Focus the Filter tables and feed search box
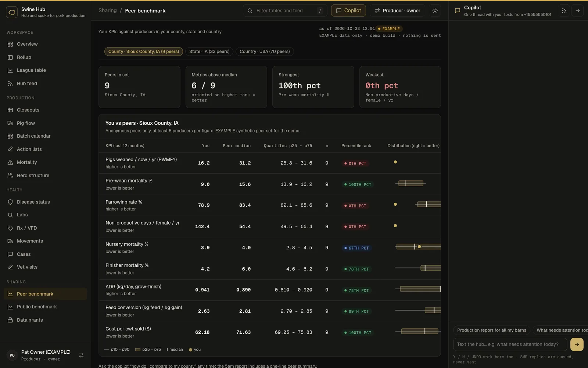588x368 pixels. coord(285,11)
